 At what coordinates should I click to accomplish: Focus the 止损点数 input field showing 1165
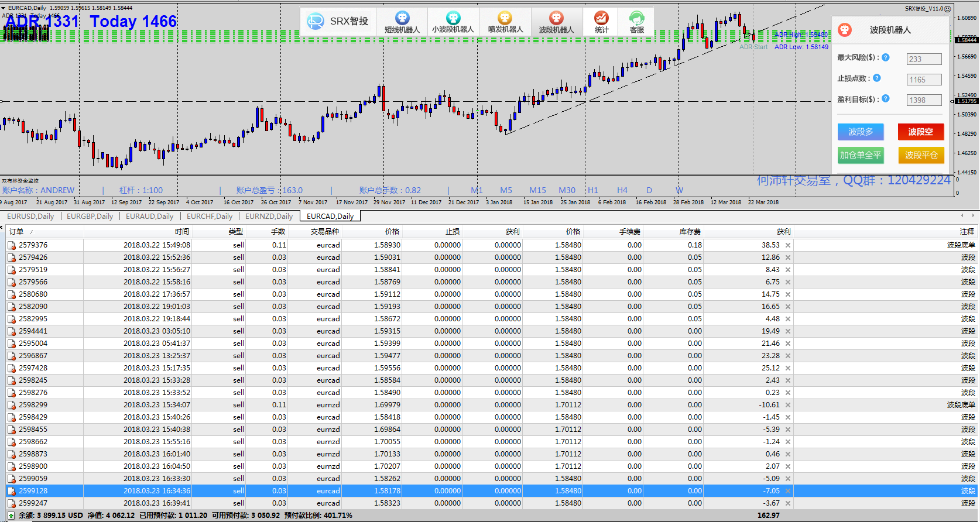pyautogui.click(x=924, y=80)
